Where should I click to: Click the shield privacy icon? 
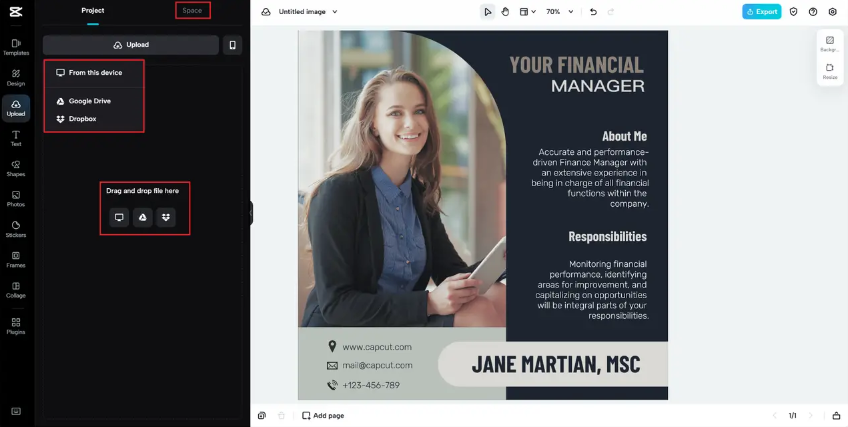[x=793, y=11]
